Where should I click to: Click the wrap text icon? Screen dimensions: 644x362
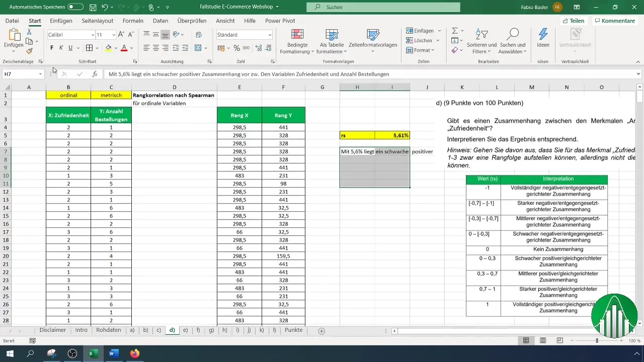click(198, 35)
